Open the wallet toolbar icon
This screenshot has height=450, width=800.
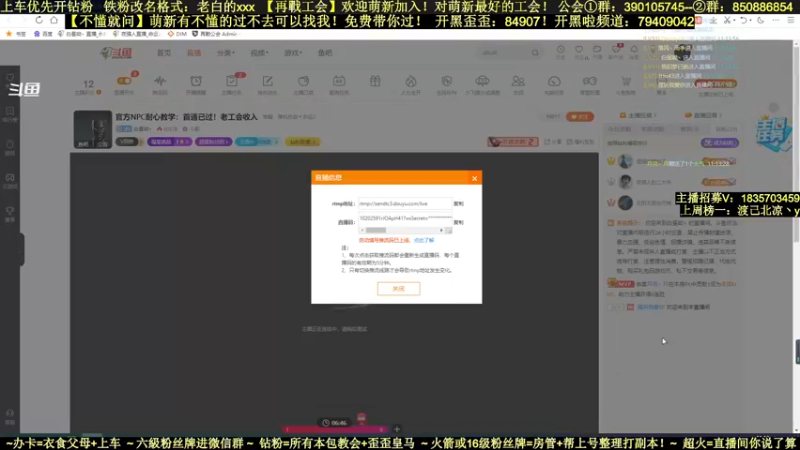(304, 81)
